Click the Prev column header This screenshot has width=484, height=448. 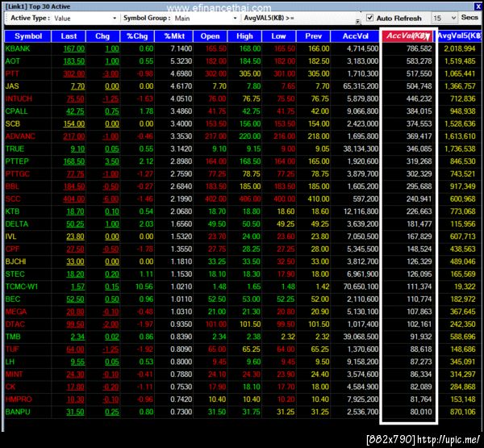point(313,36)
